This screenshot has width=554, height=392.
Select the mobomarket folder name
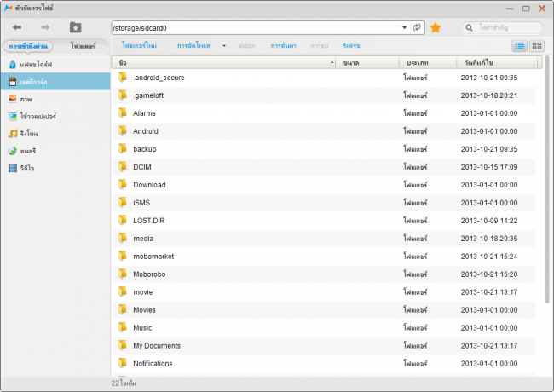[x=153, y=257]
